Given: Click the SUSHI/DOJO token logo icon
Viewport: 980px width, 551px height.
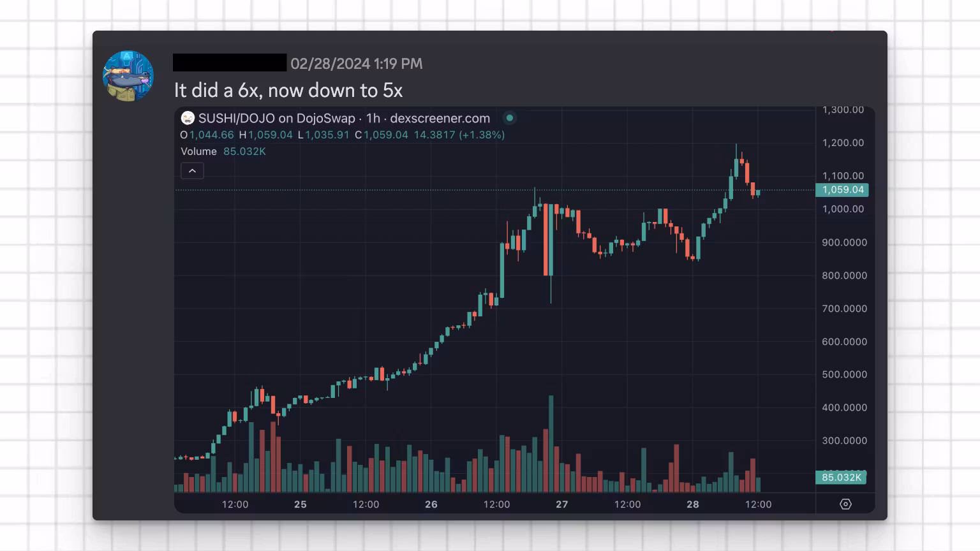Looking at the screenshot, I should point(188,118).
